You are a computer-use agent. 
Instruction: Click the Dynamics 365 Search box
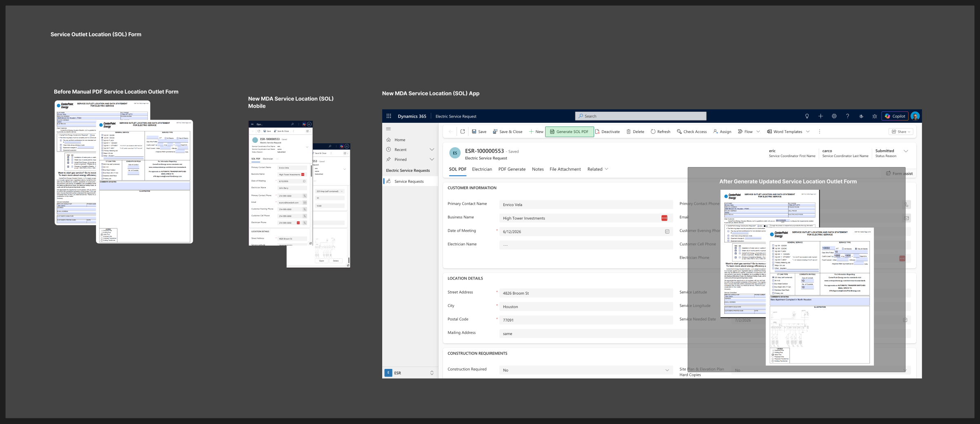tap(641, 116)
